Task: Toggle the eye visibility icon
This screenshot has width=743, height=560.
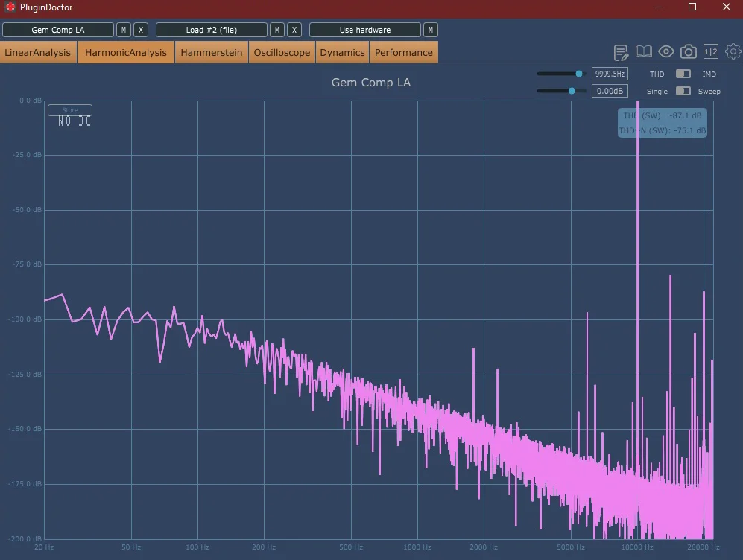Action: (665, 51)
